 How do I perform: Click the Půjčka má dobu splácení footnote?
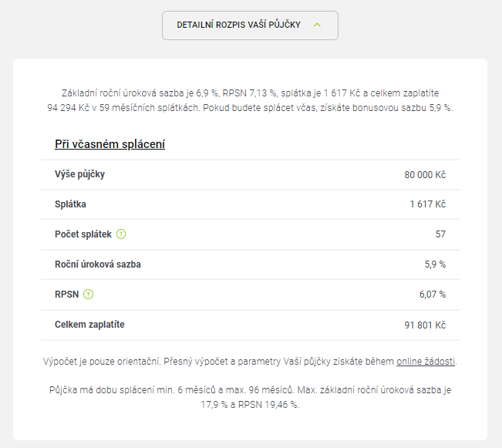pyautogui.click(x=250, y=397)
